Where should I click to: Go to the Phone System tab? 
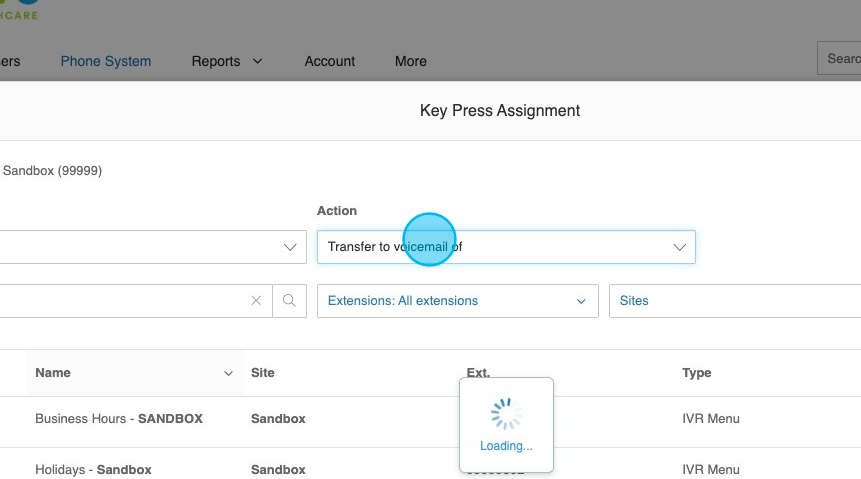[106, 61]
